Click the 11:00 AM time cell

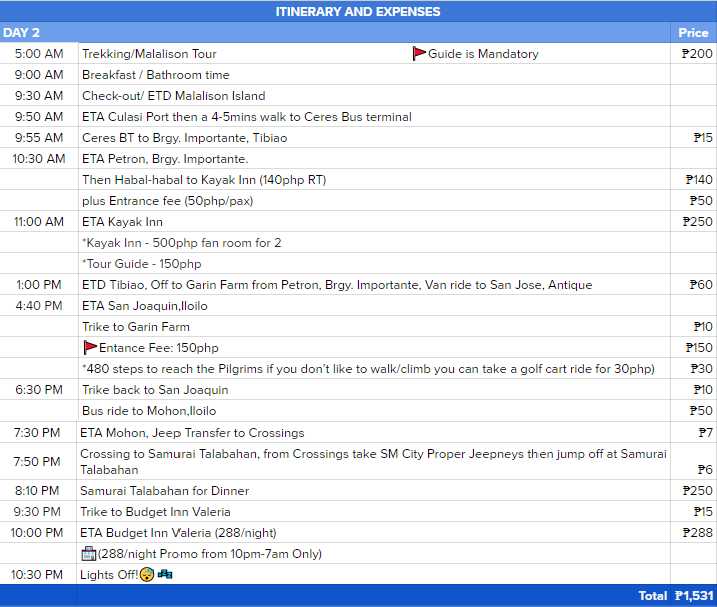39,222
